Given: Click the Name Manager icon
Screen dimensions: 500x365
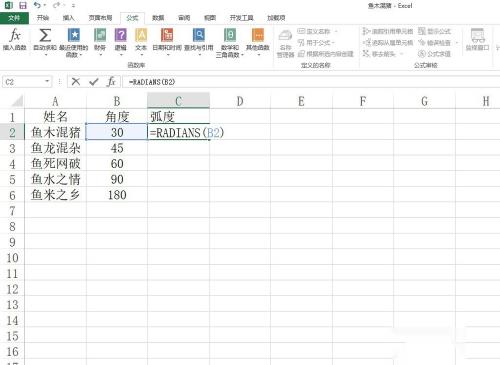Looking at the screenshot, I should 285,36.
